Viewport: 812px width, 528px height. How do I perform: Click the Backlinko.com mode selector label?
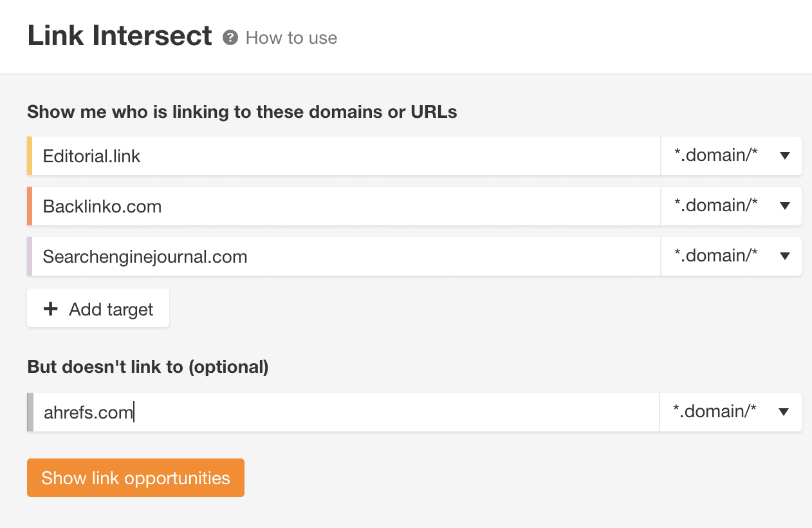715,205
